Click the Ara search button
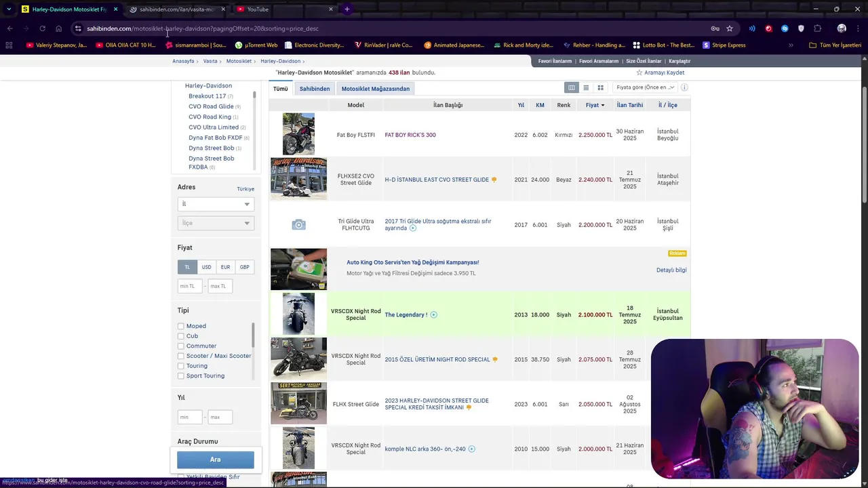 click(x=216, y=460)
